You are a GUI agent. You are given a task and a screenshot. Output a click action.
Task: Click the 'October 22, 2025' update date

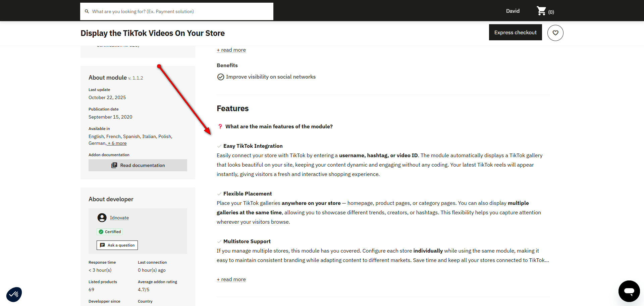coord(107,97)
